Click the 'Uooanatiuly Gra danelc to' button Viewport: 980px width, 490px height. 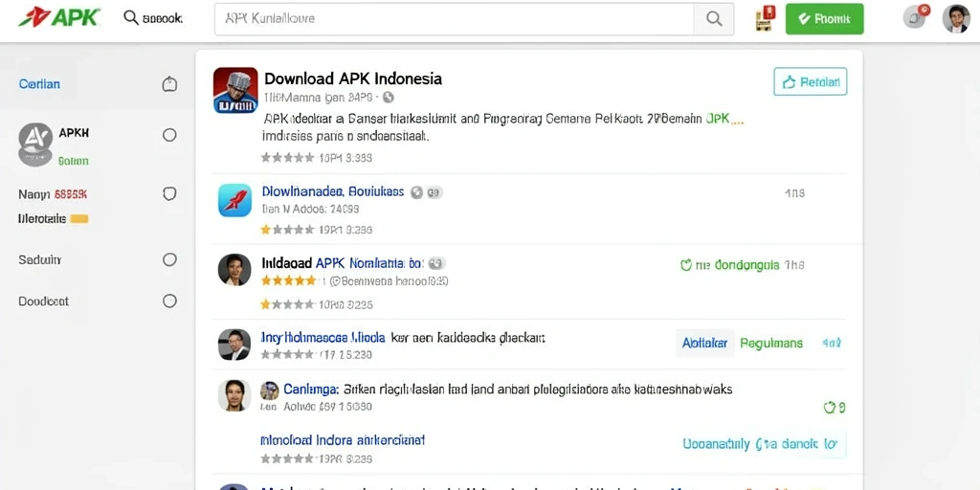[x=759, y=444]
